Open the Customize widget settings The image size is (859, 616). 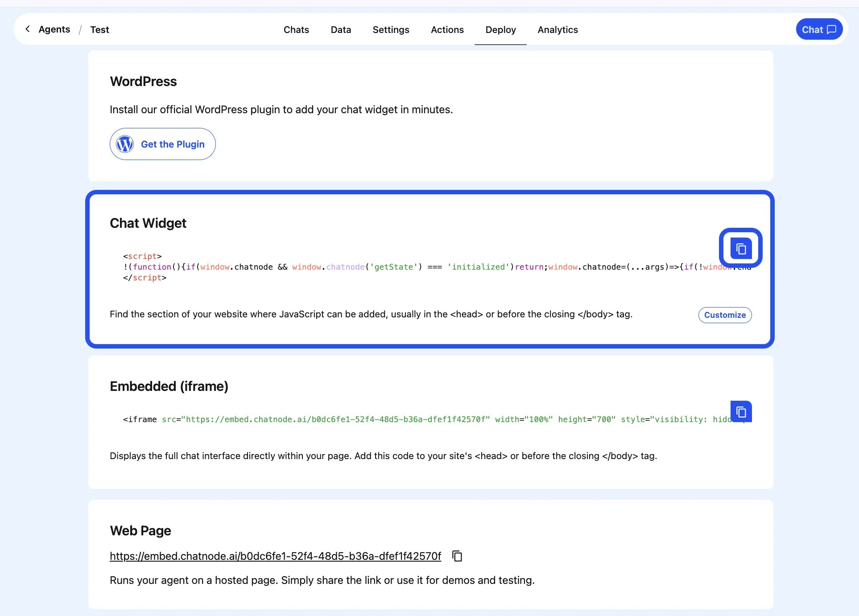point(725,315)
